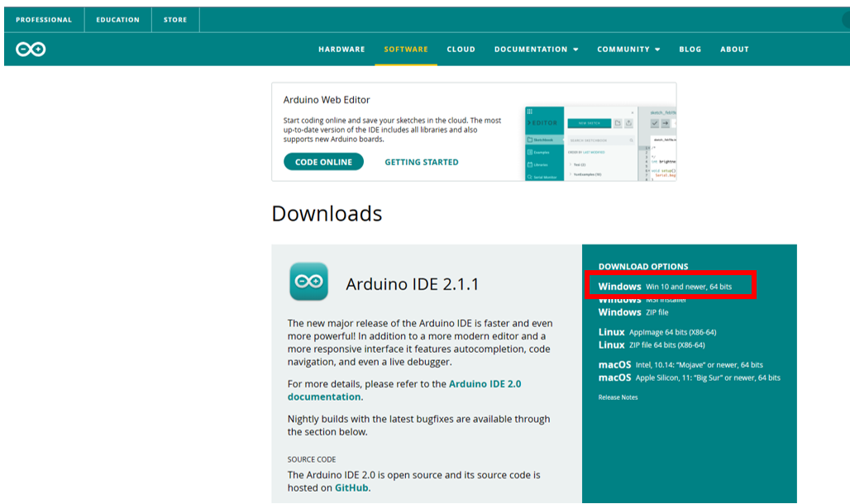Viewport: 850px width, 504px height.
Task: Switch to the Professional tab
Action: (x=44, y=20)
